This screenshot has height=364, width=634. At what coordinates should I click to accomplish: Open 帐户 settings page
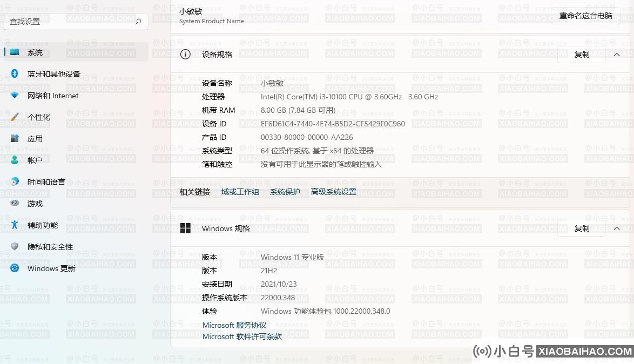pos(76,160)
